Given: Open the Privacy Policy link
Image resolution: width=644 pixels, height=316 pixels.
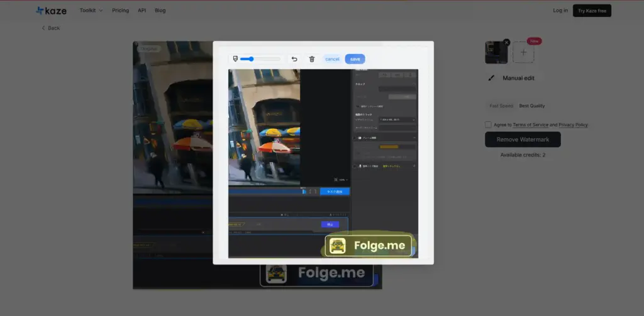Looking at the screenshot, I should (573, 125).
